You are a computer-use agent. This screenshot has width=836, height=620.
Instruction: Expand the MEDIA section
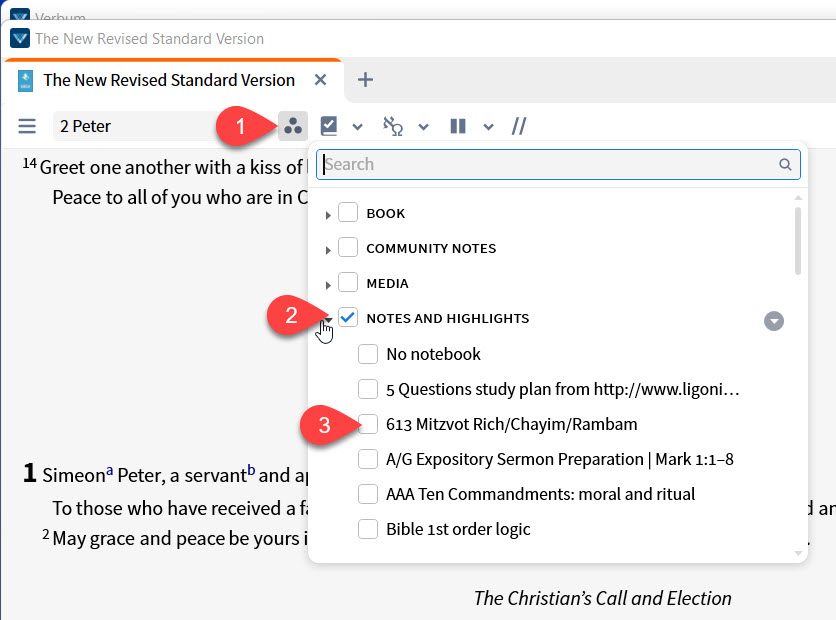click(329, 282)
